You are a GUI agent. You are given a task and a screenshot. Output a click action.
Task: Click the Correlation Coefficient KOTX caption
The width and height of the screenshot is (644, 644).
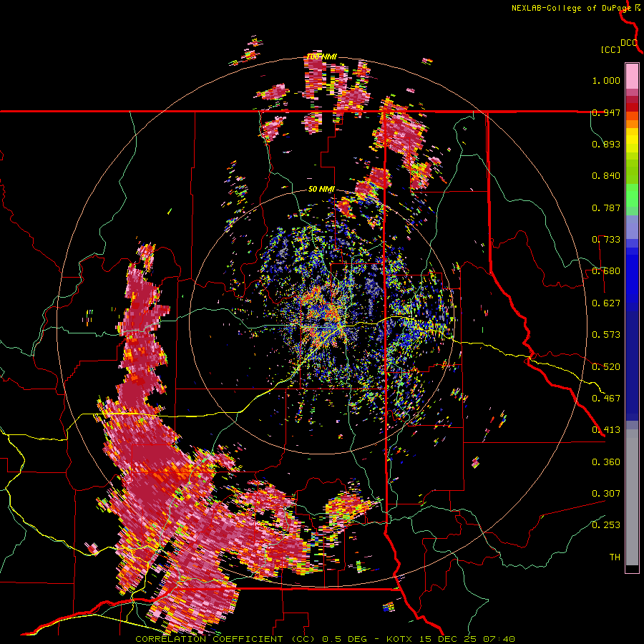pyautogui.click(x=326, y=639)
